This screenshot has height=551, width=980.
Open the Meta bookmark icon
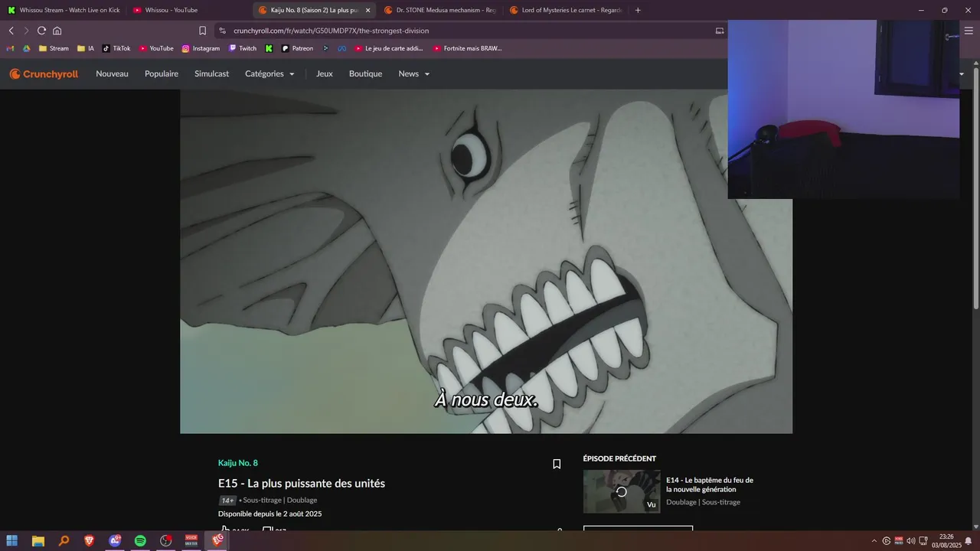click(x=342, y=48)
